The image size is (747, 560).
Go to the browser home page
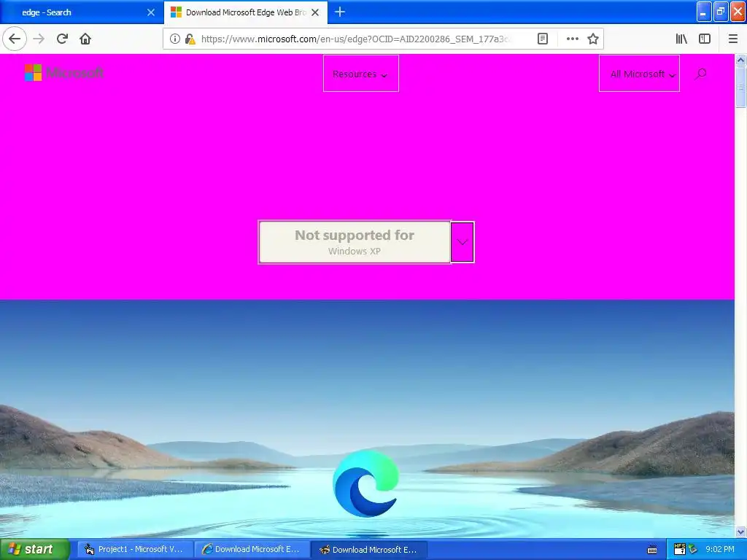[85, 39]
